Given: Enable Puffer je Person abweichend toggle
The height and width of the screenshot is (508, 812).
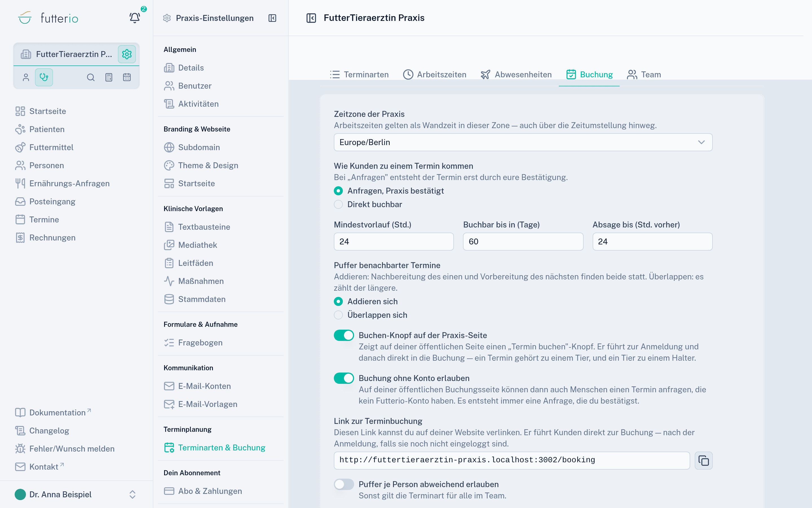Looking at the screenshot, I should 344,484.
